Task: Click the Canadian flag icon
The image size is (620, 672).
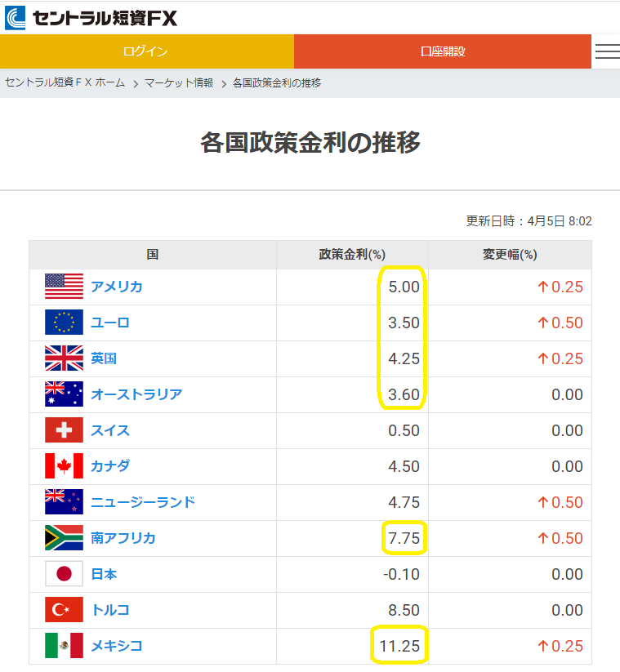Action: click(x=64, y=466)
